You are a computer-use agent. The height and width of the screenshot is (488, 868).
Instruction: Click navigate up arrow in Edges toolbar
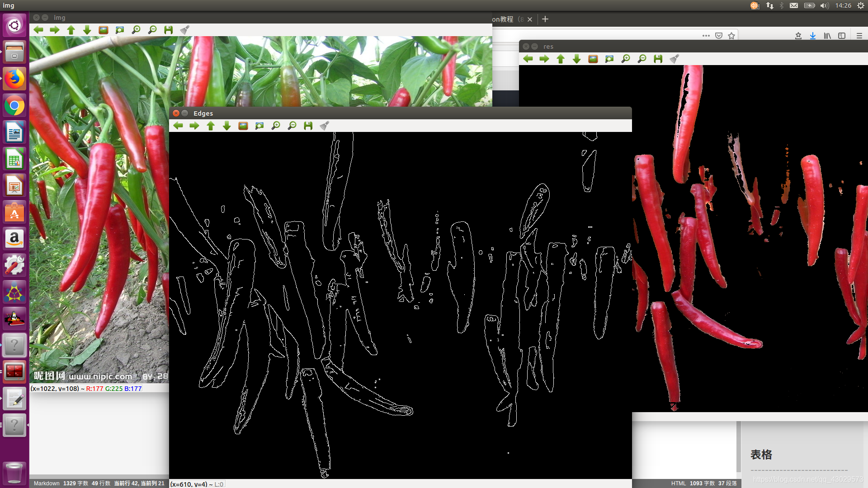[210, 125]
